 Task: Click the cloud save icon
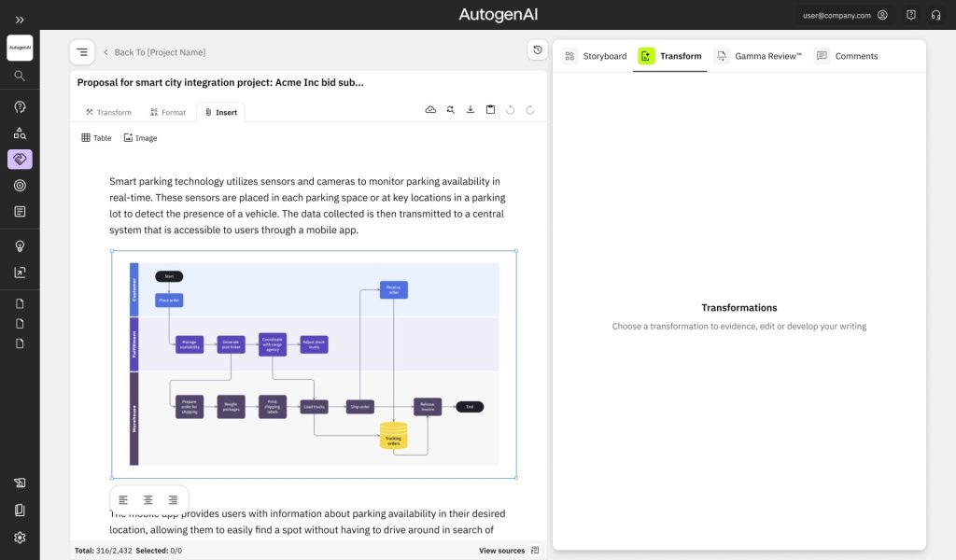click(430, 110)
